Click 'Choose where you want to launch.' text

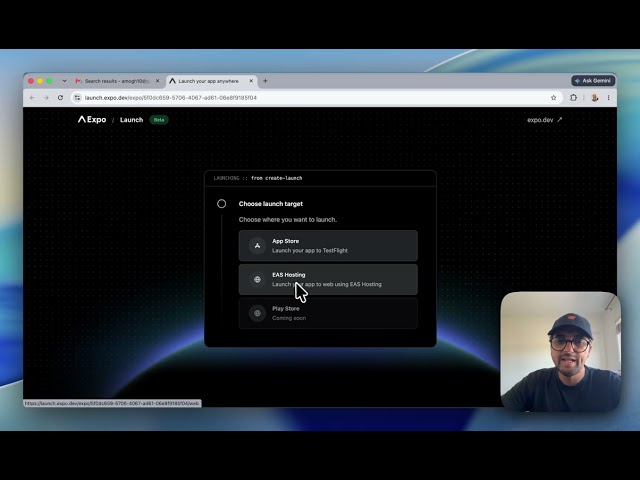point(288,220)
